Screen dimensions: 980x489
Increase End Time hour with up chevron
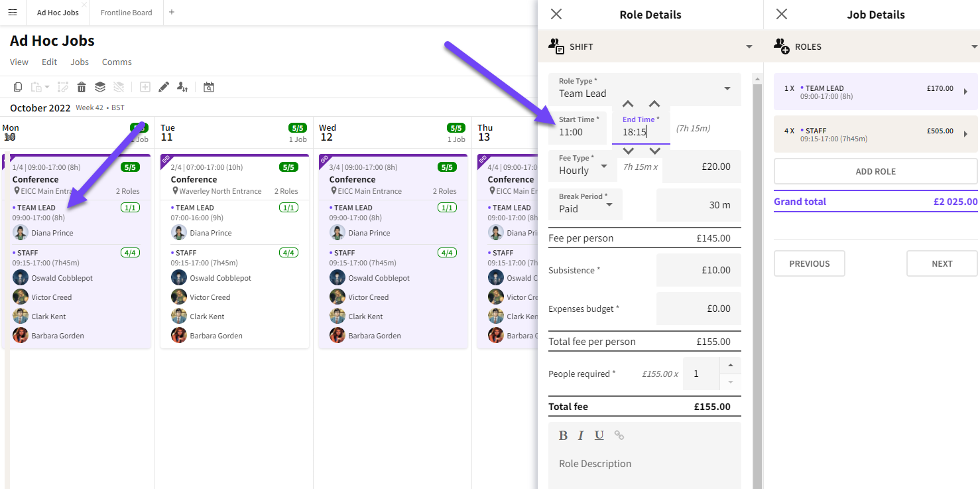tap(628, 104)
